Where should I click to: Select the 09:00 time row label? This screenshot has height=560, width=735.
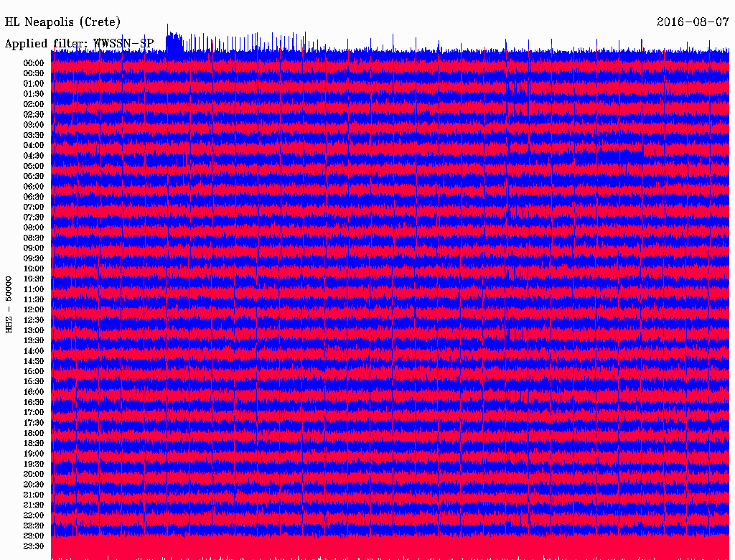34,248
